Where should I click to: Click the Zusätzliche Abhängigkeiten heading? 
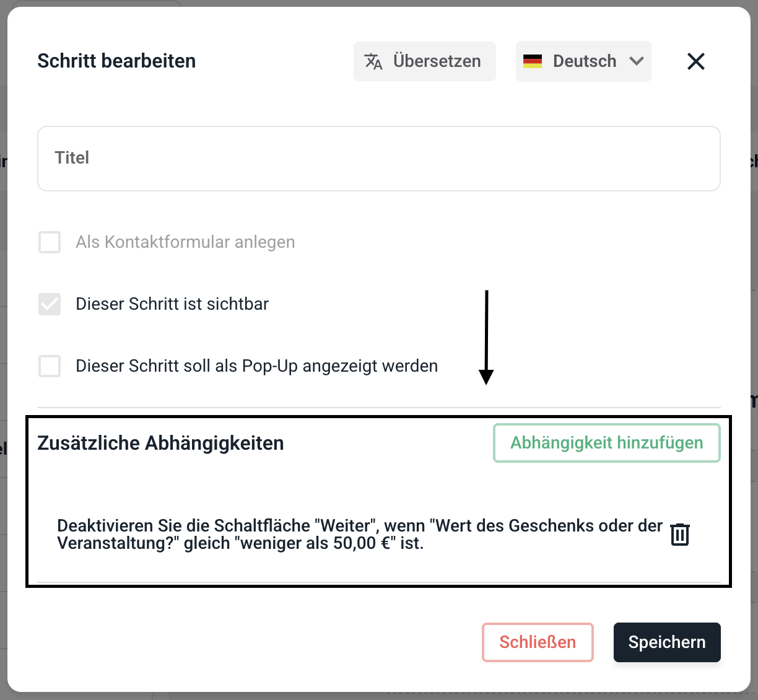coord(160,444)
